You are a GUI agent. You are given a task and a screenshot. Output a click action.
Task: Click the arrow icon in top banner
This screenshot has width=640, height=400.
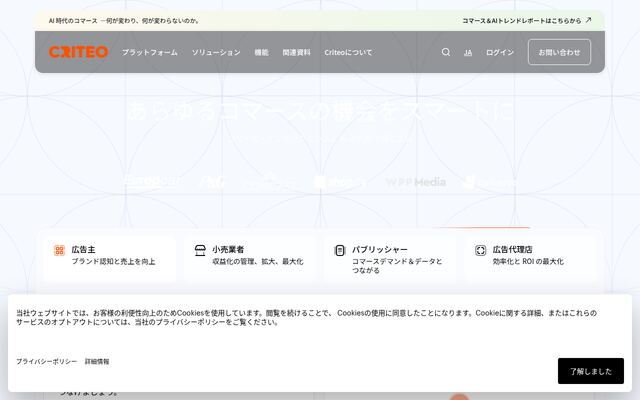(588, 20)
